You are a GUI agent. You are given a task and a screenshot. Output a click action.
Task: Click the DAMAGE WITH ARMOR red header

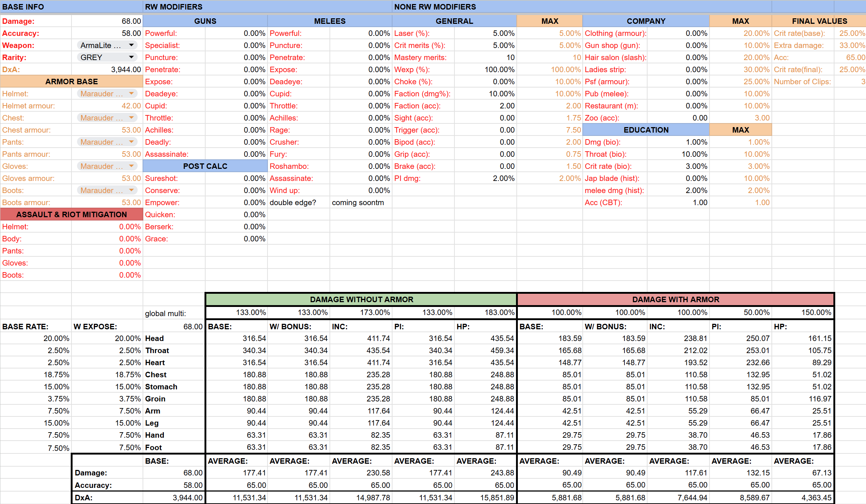click(675, 299)
